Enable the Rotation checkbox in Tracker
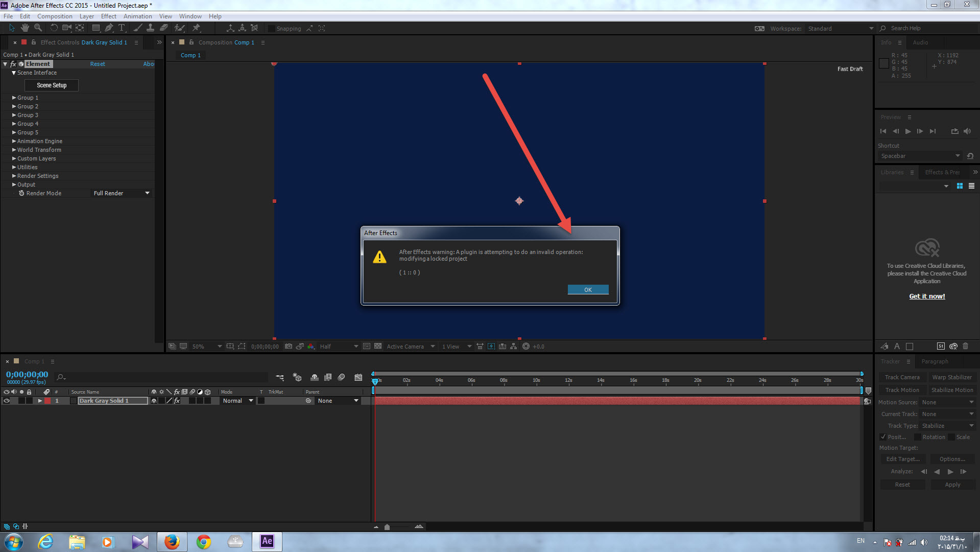Screen dimensions: 980x552 pyautogui.click(x=918, y=437)
